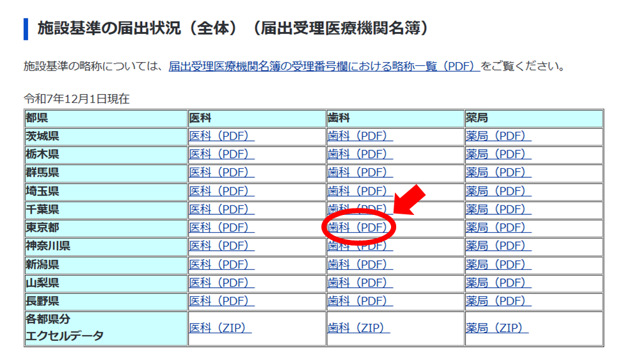Viewport: 624px width, 364px height.
Task: Open 茨城県 医科（PDF）link
Action: click(x=221, y=136)
